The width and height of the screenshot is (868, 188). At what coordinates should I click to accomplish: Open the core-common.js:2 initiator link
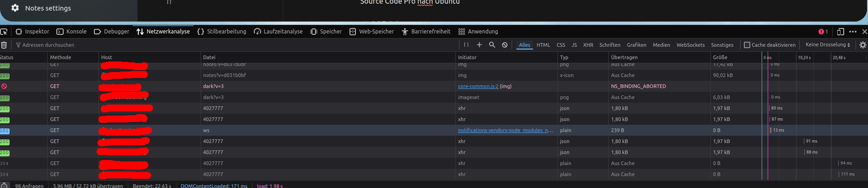click(x=478, y=86)
